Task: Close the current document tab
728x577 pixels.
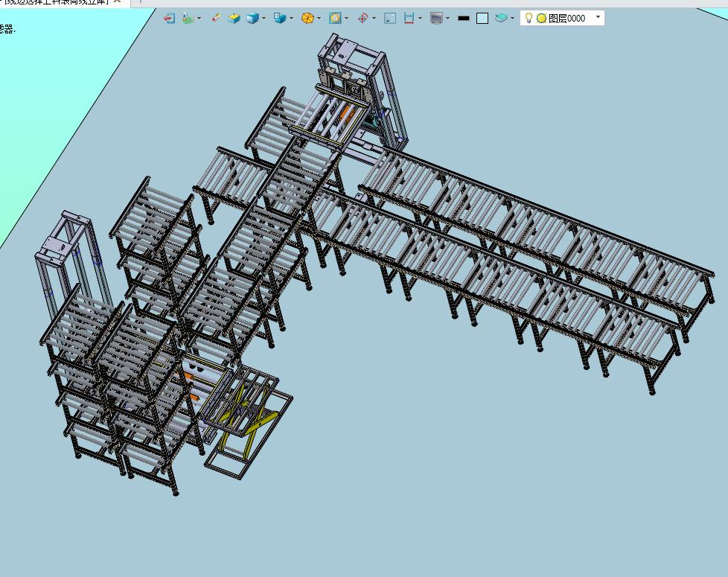Action: point(118,1)
